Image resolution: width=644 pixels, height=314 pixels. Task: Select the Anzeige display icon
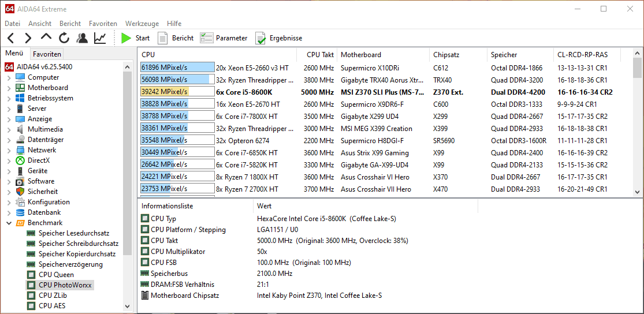(20, 119)
